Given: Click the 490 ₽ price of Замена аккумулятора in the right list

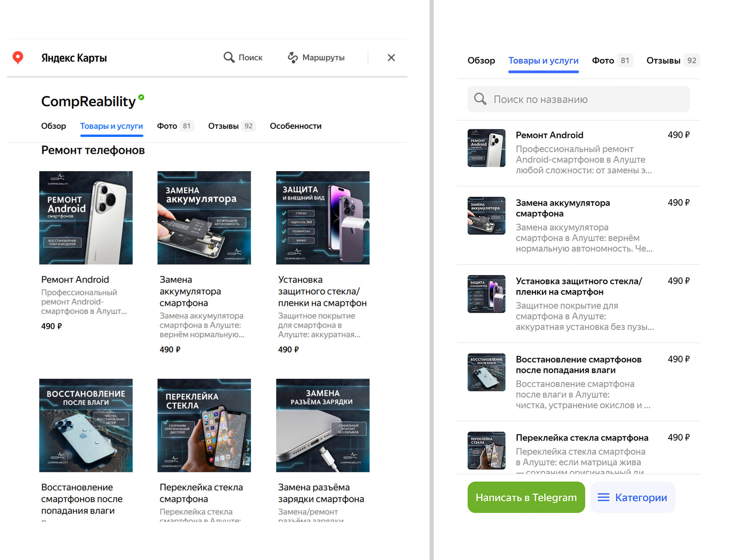Looking at the screenshot, I should click(x=679, y=203).
